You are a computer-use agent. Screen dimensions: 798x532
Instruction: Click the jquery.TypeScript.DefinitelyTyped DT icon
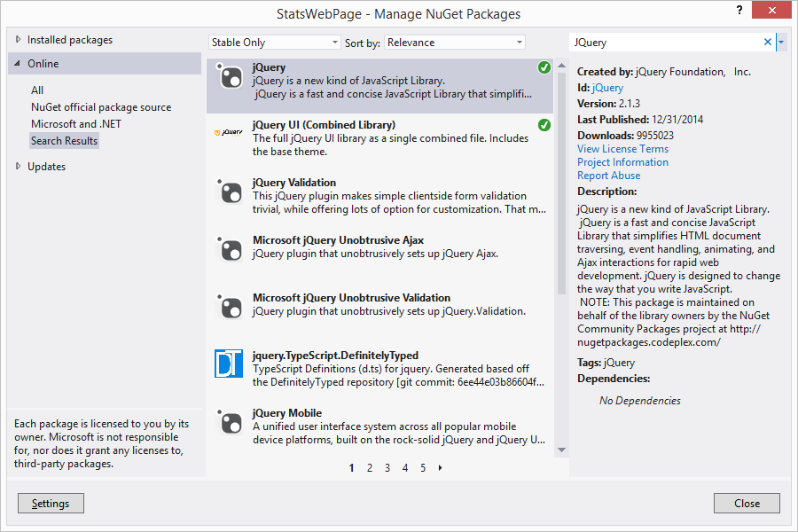tap(229, 364)
